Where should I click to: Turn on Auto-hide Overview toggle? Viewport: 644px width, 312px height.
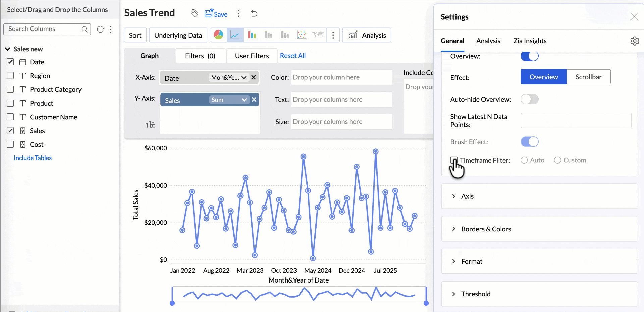click(529, 99)
